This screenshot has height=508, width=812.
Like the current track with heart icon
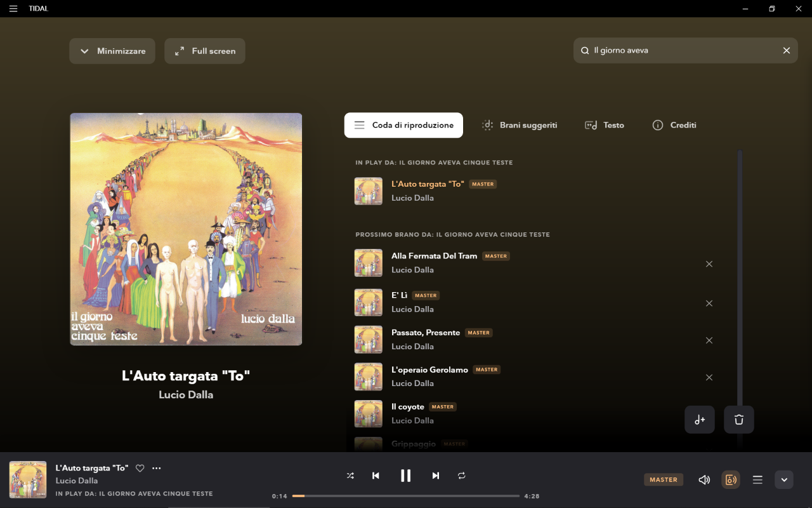[x=140, y=468]
